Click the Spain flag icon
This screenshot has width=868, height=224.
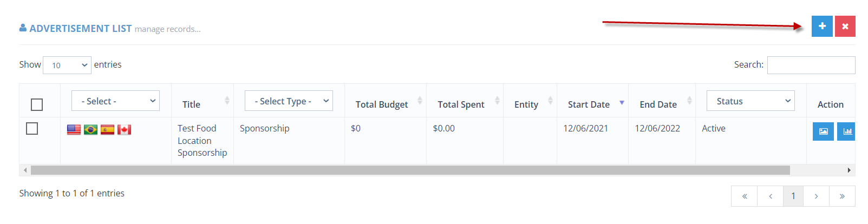107,129
